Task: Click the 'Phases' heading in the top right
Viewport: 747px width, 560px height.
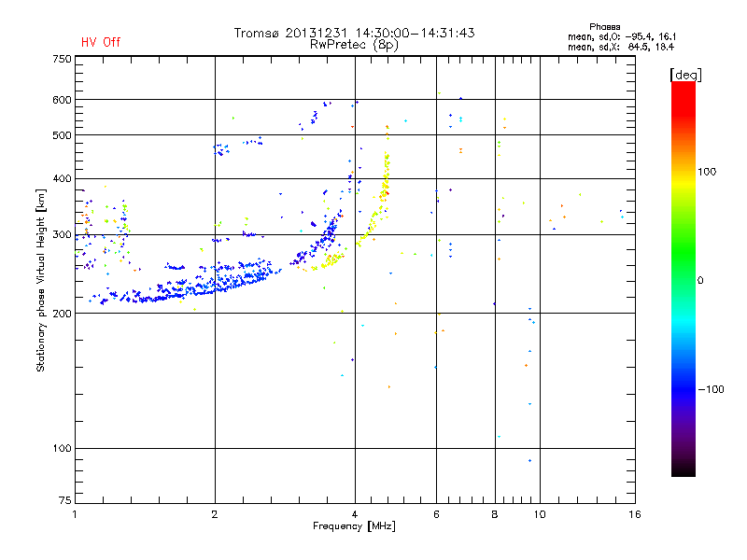Action: (604, 27)
